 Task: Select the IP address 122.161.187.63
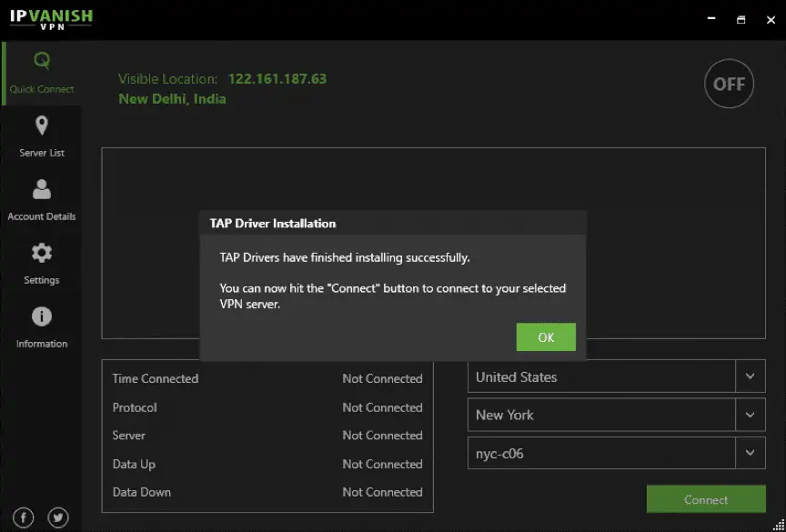coord(277,79)
